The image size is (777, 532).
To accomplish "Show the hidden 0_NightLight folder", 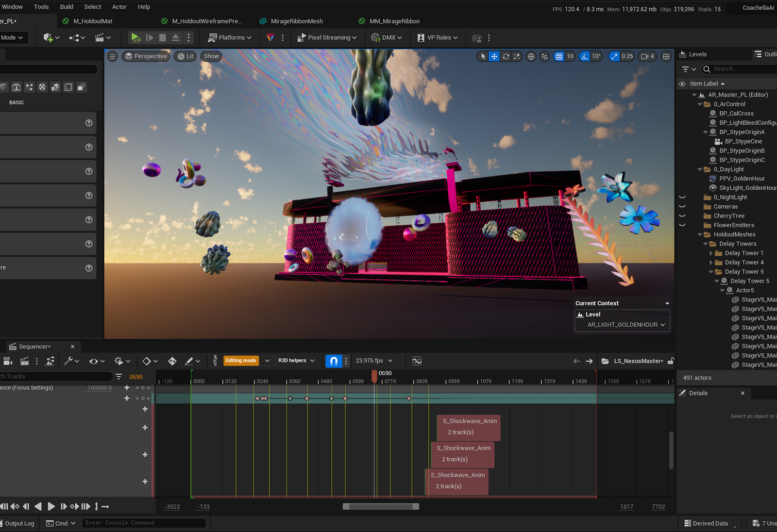I will pos(682,197).
